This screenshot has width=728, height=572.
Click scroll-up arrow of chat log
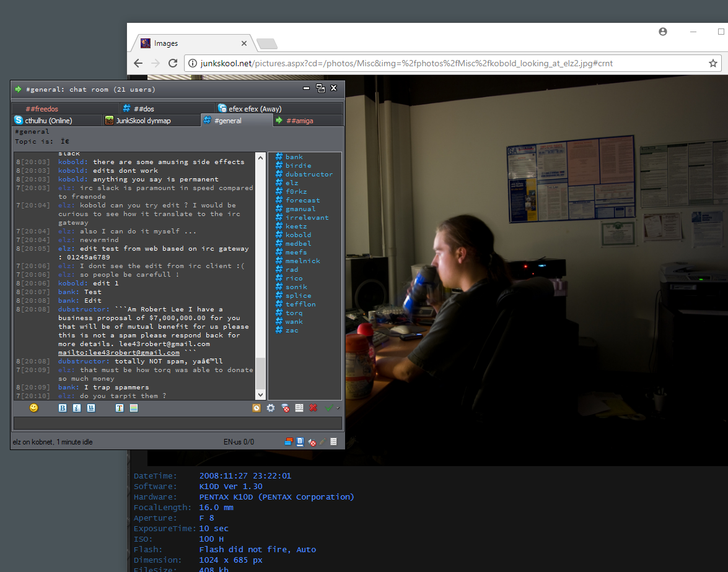(x=260, y=158)
